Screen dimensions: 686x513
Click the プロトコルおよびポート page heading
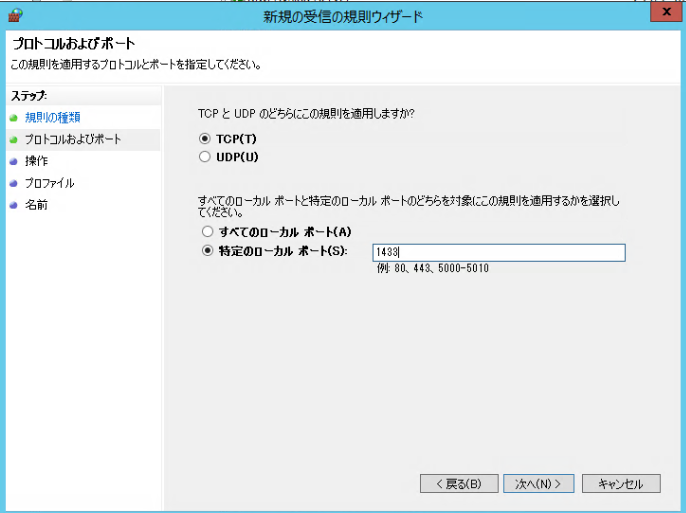[74, 43]
